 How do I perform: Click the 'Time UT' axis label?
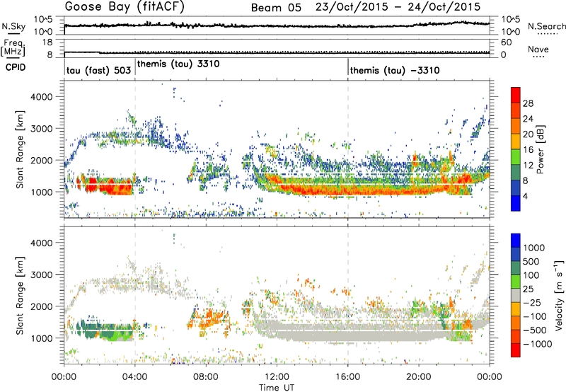pyautogui.click(x=277, y=388)
